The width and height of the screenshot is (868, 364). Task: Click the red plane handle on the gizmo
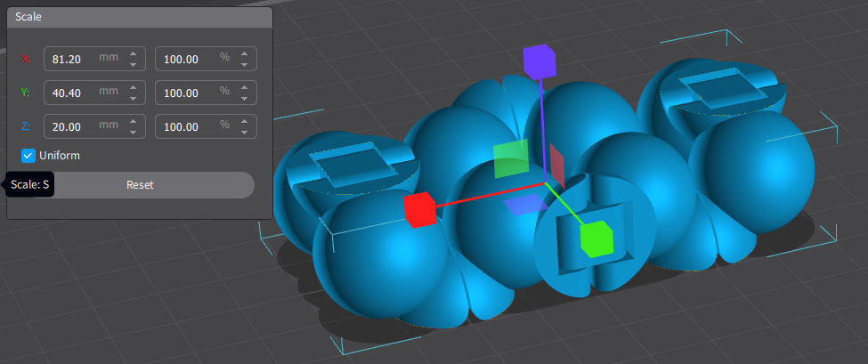tap(557, 166)
